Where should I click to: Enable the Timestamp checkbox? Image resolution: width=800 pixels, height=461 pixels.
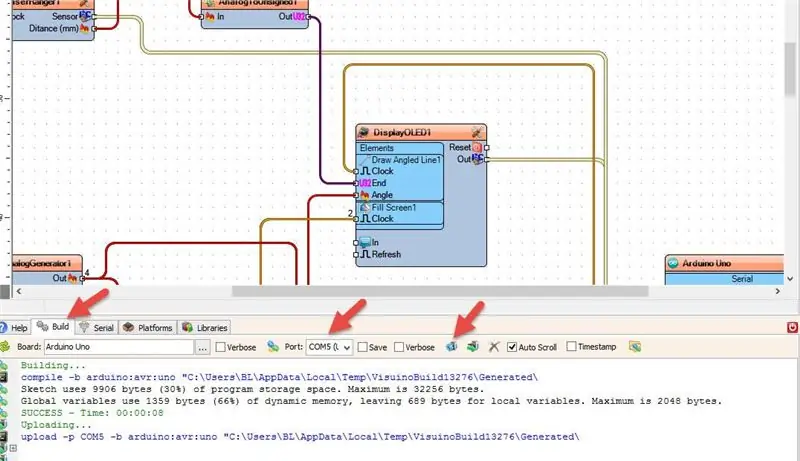(571, 347)
